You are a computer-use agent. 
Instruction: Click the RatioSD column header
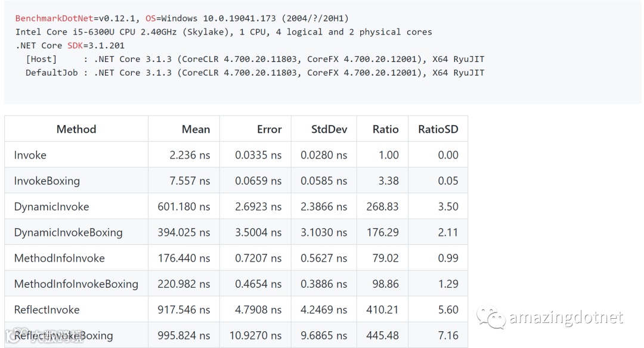coord(438,129)
